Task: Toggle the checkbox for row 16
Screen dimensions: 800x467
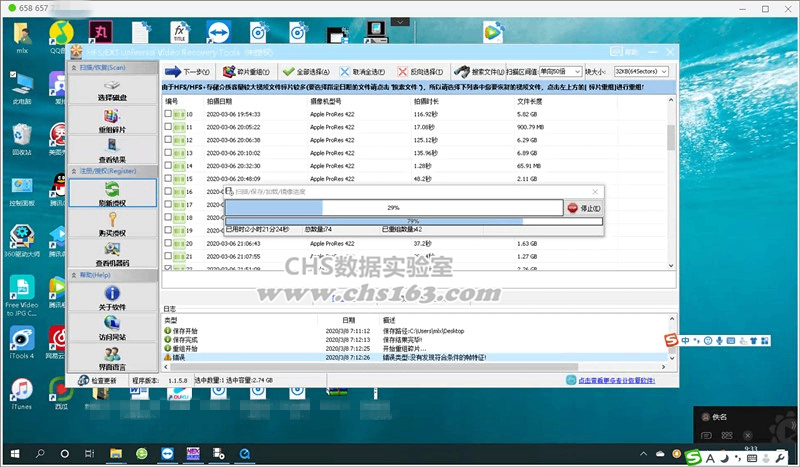Action: pos(168,191)
